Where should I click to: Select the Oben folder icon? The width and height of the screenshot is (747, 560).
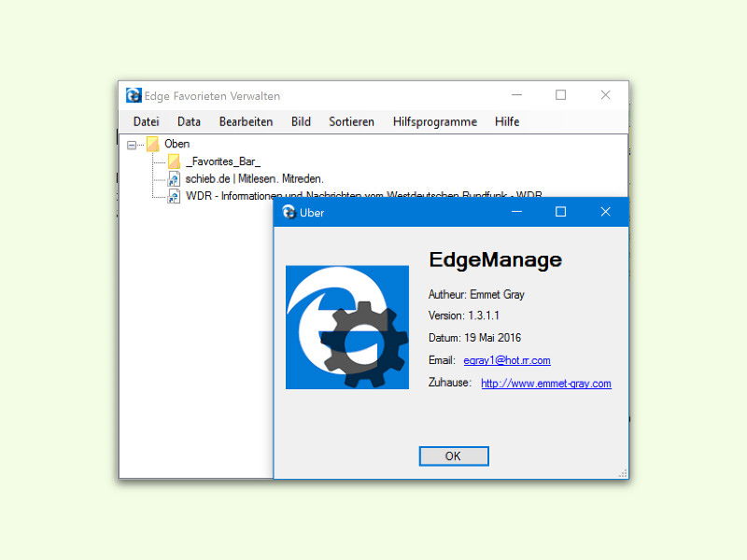click(152, 144)
